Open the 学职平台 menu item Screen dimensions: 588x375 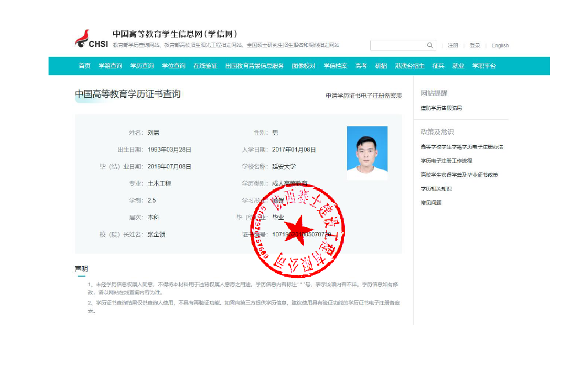tap(484, 66)
